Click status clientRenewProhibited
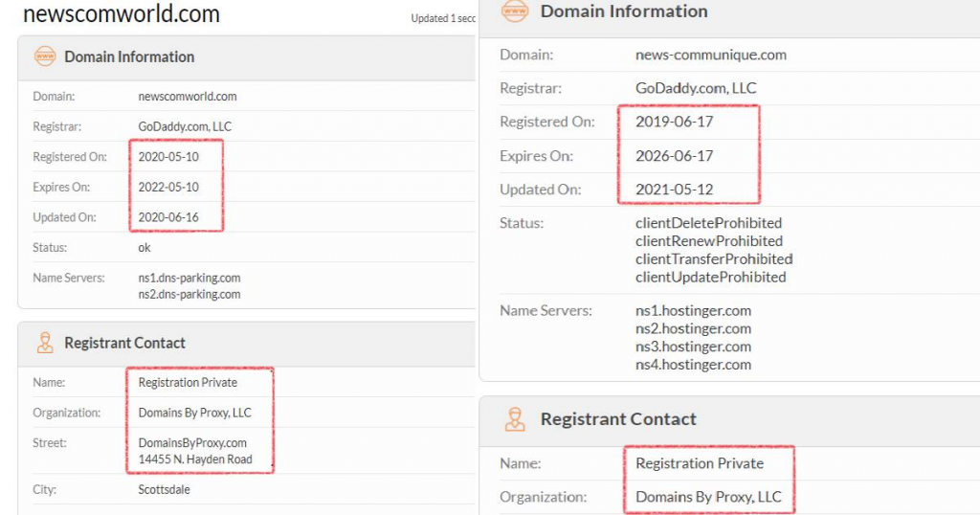 point(709,241)
